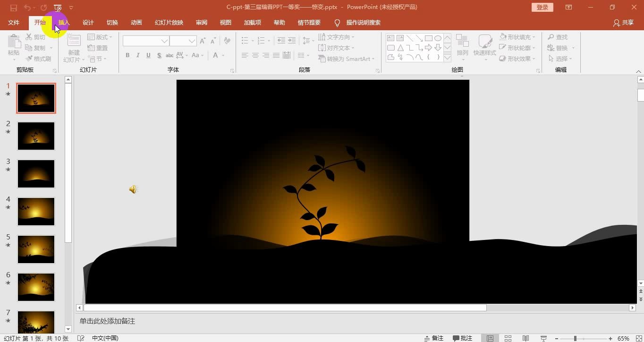The image size is (644, 342).
Task: Click the Reset (重置) slide button
Action: pos(98,48)
